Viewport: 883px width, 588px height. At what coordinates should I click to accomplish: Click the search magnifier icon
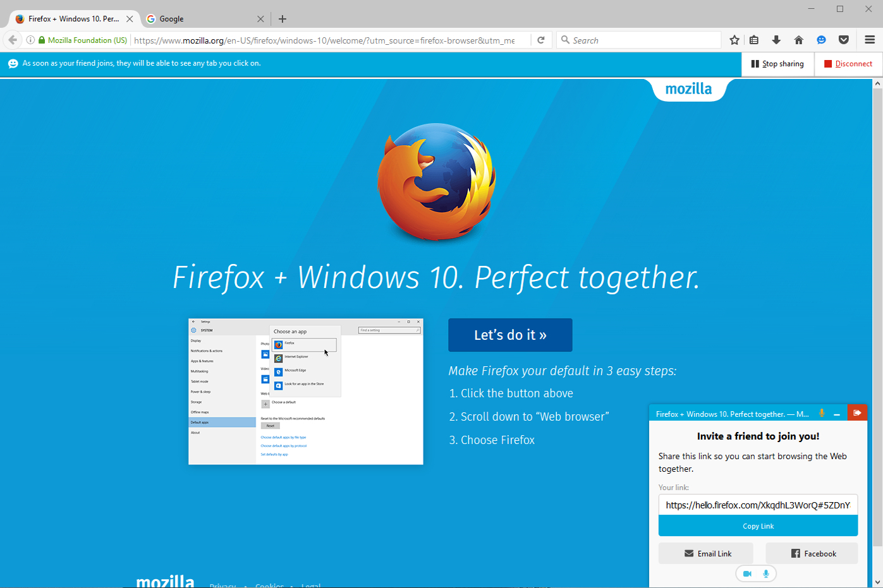565,40
